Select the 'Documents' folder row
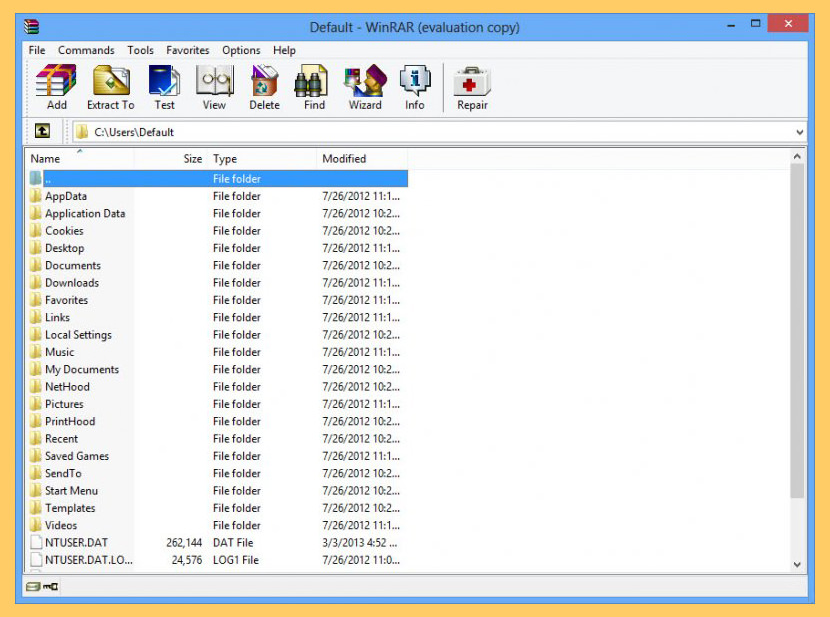 (x=217, y=265)
